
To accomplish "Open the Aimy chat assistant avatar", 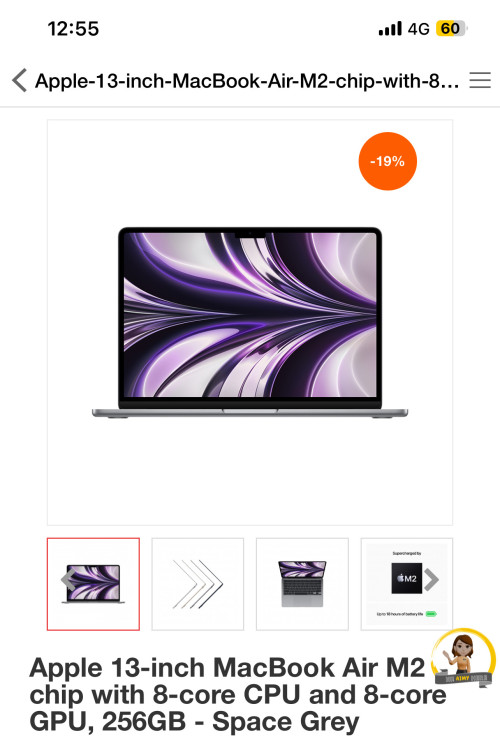I will click(464, 656).
